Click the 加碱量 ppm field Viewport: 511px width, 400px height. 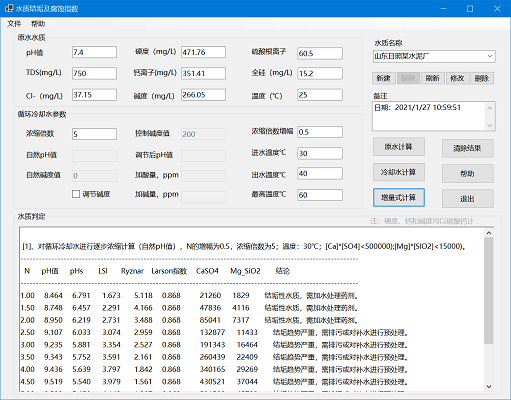[x=203, y=197]
